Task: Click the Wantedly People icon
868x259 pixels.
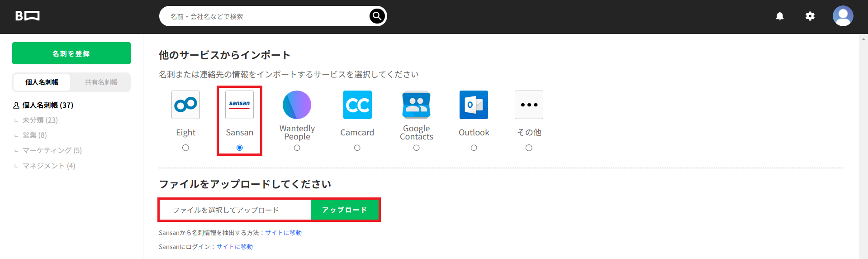Action: click(x=297, y=105)
